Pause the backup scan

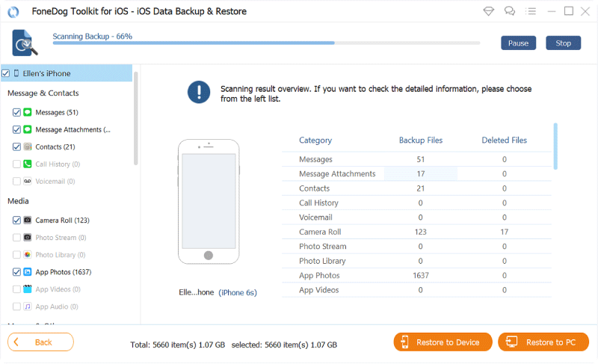click(518, 43)
